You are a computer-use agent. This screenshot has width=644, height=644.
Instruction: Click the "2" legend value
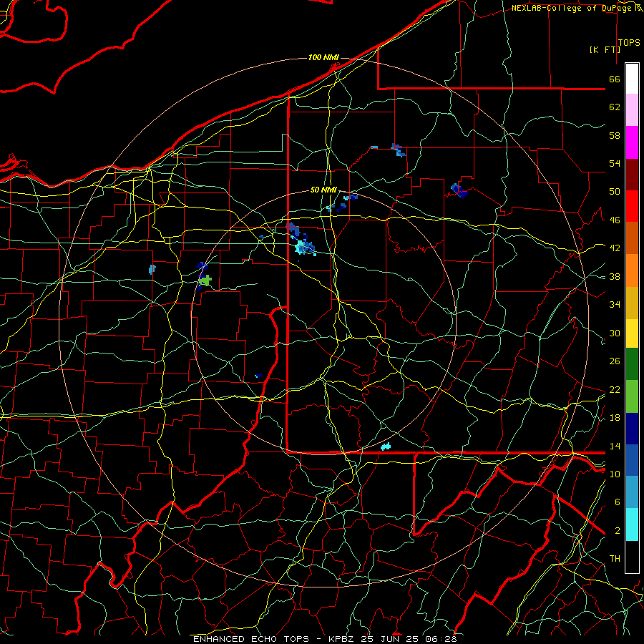617,531
